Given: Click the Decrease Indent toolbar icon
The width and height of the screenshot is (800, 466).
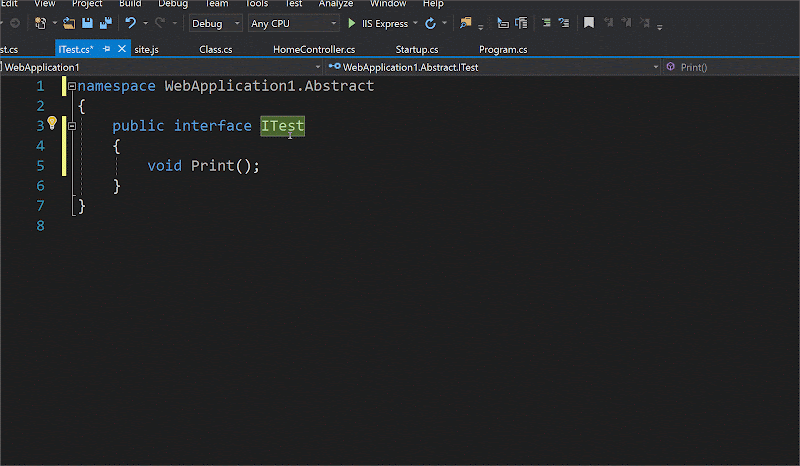Looking at the screenshot, I should 546,23.
